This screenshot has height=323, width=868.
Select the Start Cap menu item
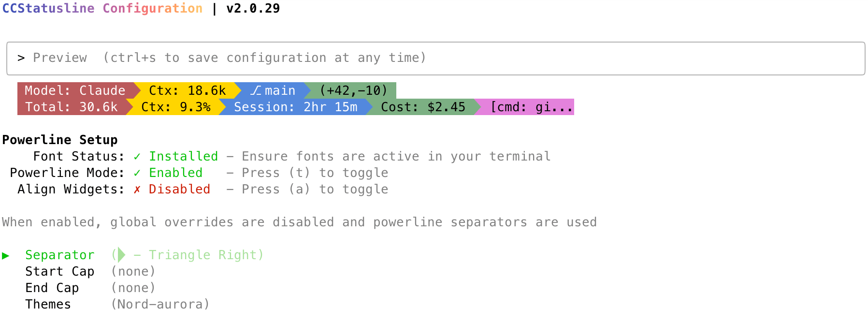pos(60,271)
